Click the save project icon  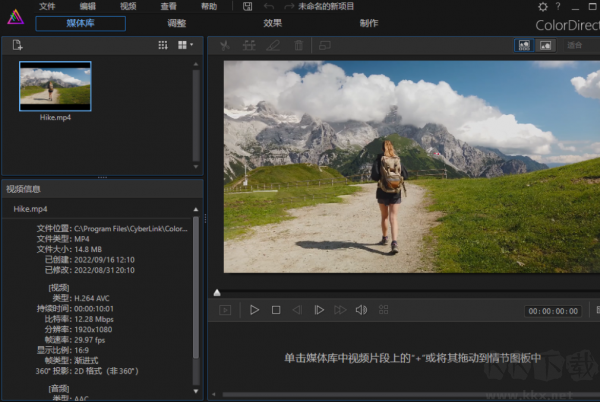[247, 6]
